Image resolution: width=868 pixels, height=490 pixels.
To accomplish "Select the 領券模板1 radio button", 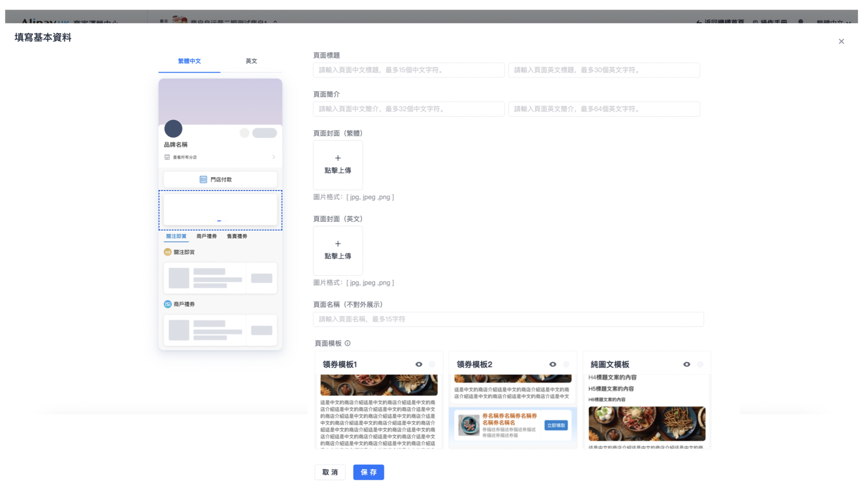I will tap(432, 364).
